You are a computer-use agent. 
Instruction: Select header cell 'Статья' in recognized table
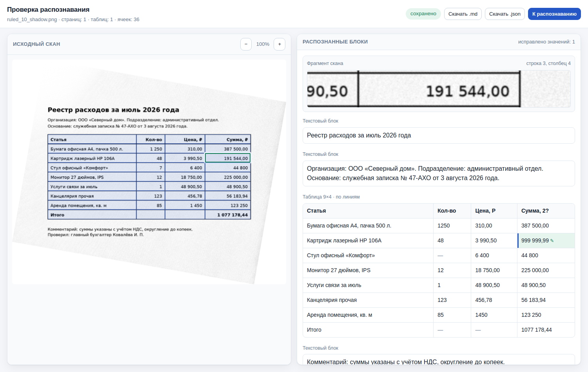368,211
